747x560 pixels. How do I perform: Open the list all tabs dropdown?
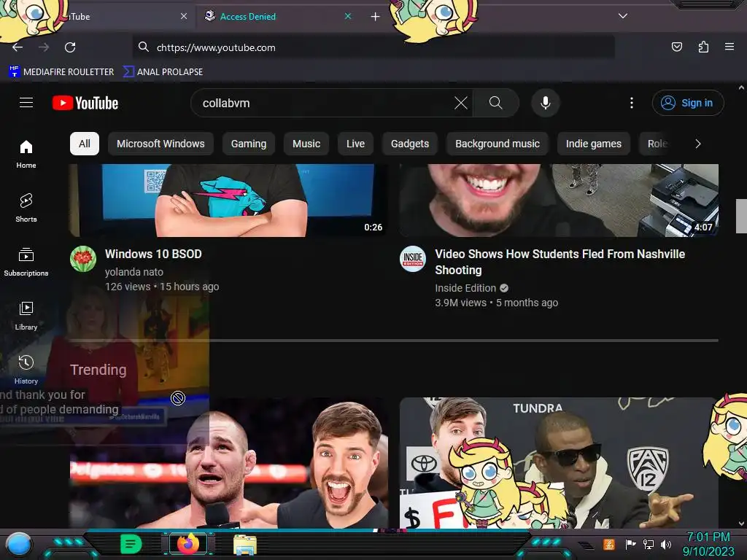point(623,16)
